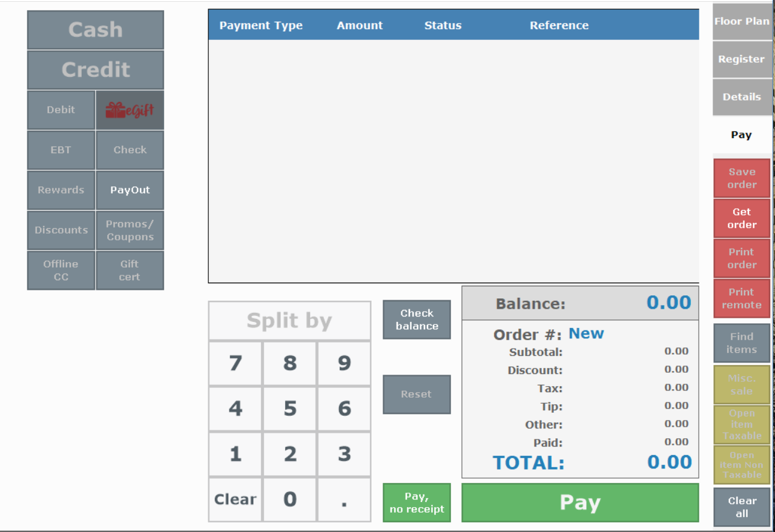
Task: Tap keypad digit 3
Action: coord(344,454)
